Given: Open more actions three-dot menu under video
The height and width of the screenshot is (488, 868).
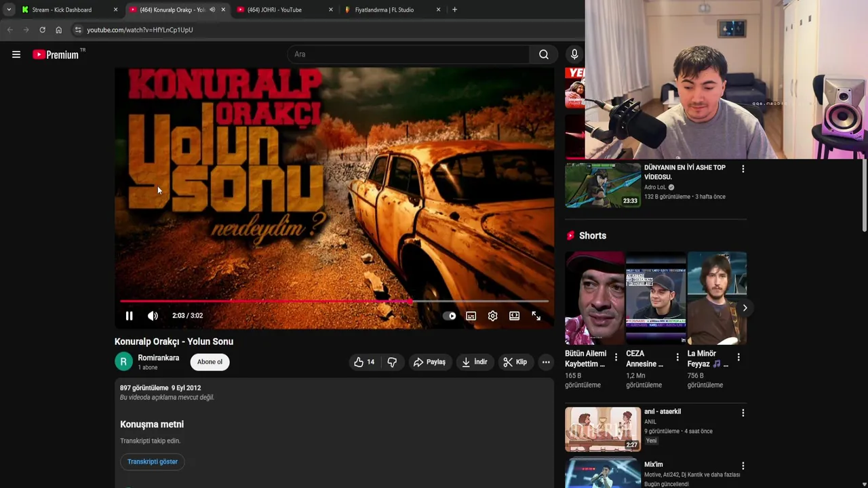Looking at the screenshot, I should (x=546, y=362).
